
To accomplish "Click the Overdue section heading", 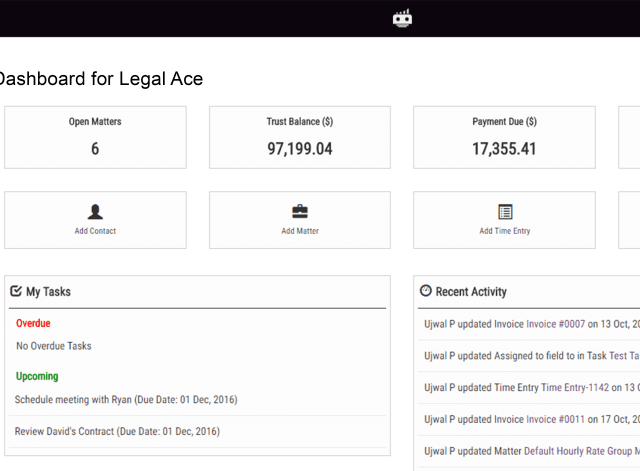I will click(33, 323).
